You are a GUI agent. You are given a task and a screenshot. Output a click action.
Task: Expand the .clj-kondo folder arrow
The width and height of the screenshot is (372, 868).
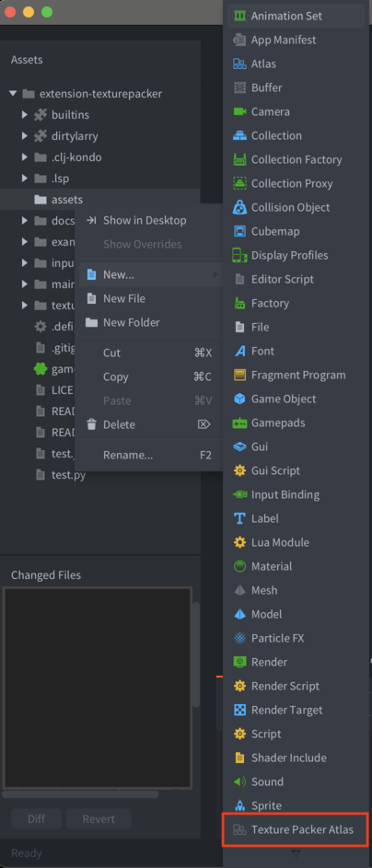(24, 157)
